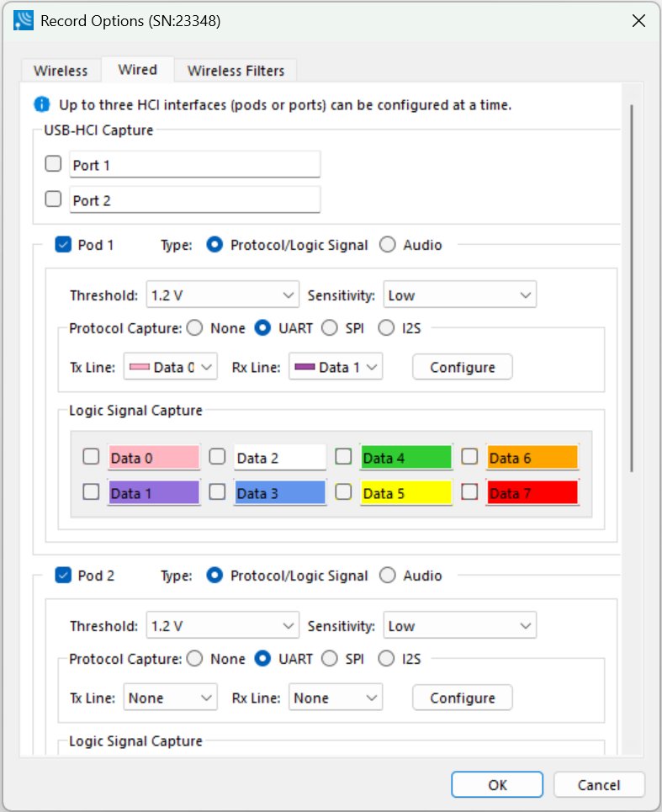Open Pod 2 Threshold dropdown

click(223, 625)
